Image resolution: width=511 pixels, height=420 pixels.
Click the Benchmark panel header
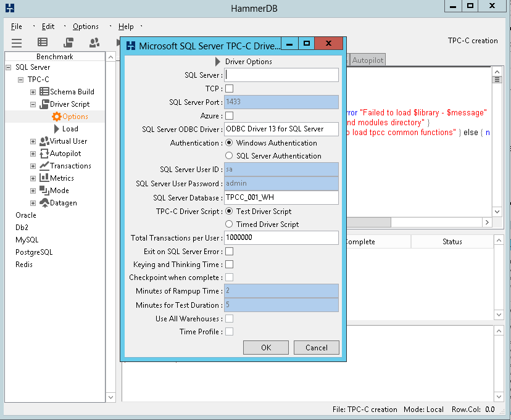coord(55,56)
